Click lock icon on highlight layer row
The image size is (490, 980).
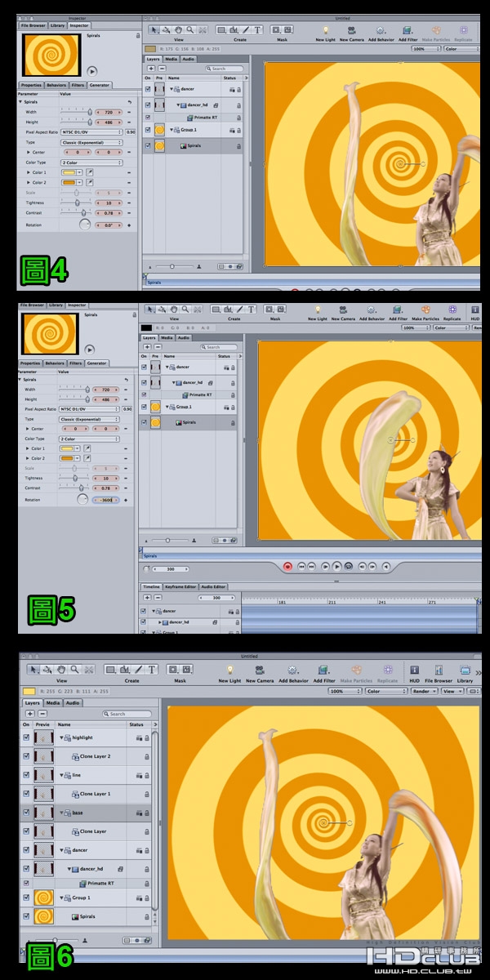147,737
